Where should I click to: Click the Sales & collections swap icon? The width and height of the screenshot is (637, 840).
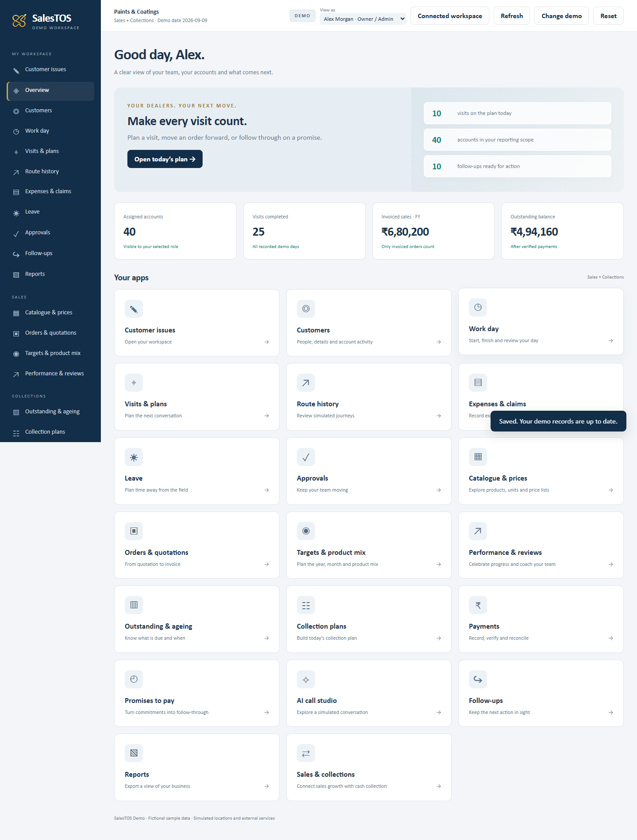[x=306, y=753]
